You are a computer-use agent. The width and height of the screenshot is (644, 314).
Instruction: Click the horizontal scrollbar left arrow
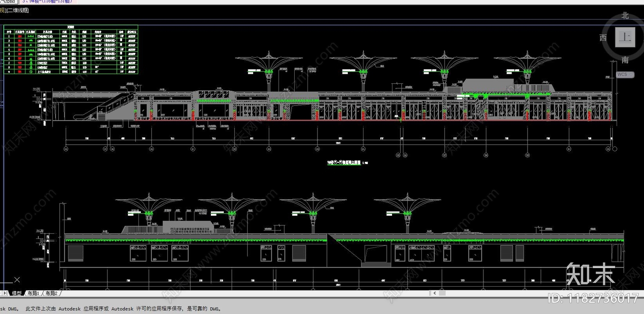434,293
